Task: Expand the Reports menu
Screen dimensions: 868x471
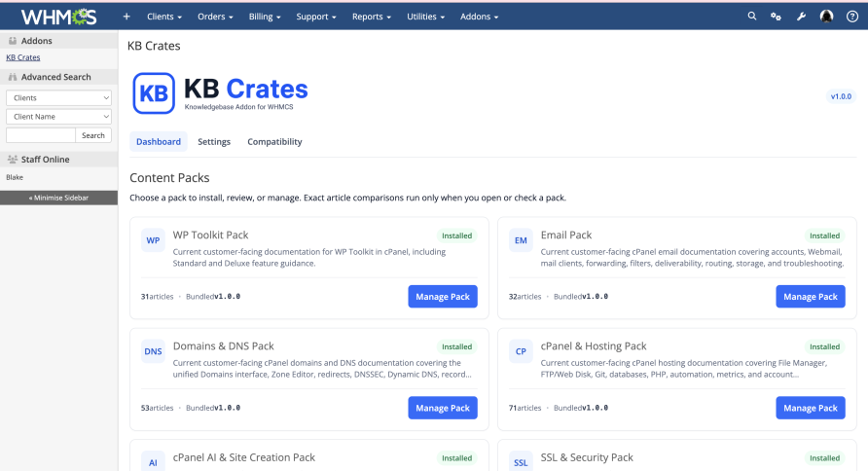Action: pyautogui.click(x=372, y=17)
